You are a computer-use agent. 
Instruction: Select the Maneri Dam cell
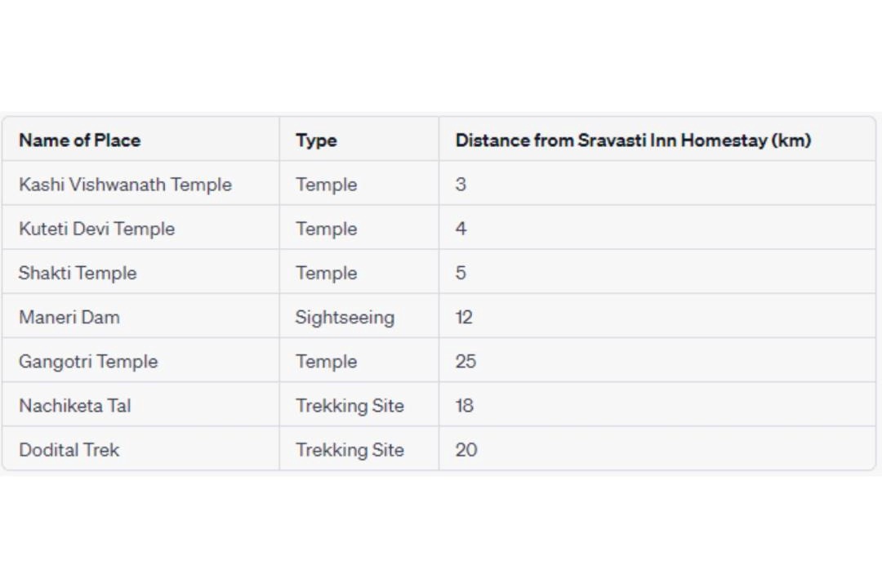69,317
